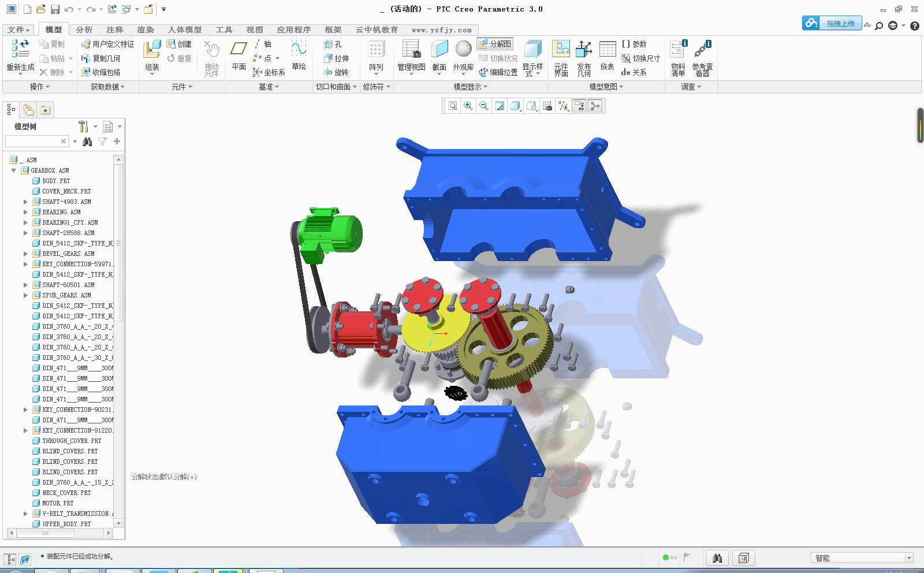Toggle spin center display in graphics toolbar
924x573 pixels.
(595, 106)
